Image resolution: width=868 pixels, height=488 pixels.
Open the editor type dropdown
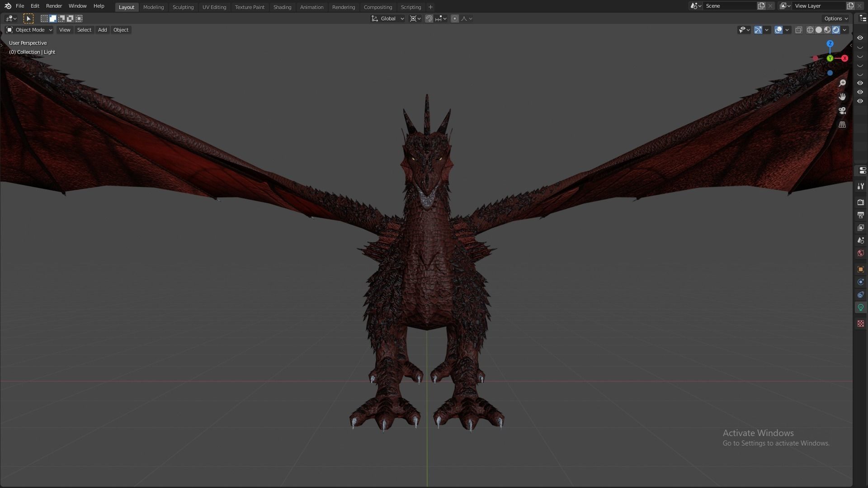[x=11, y=19]
